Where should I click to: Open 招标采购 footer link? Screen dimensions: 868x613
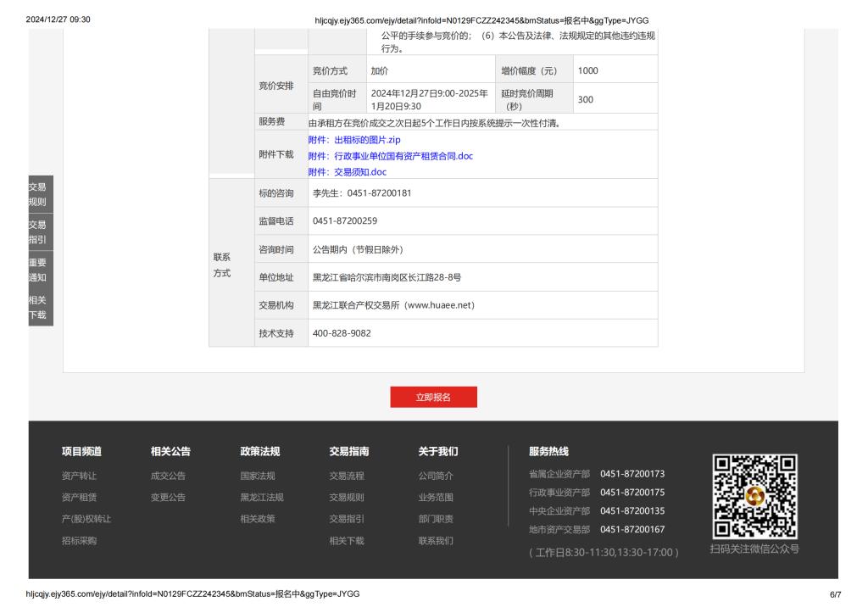[x=79, y=541]
